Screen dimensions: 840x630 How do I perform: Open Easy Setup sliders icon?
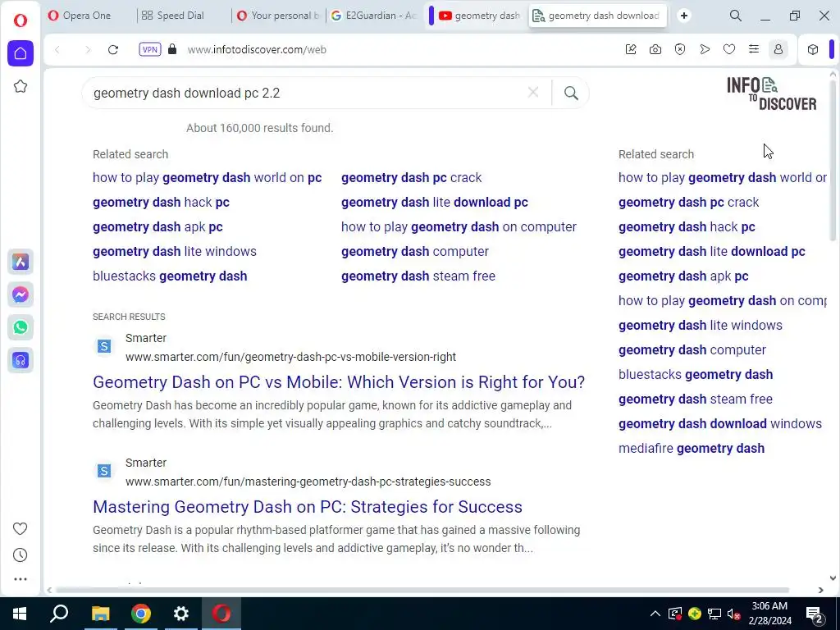(754, 49)
